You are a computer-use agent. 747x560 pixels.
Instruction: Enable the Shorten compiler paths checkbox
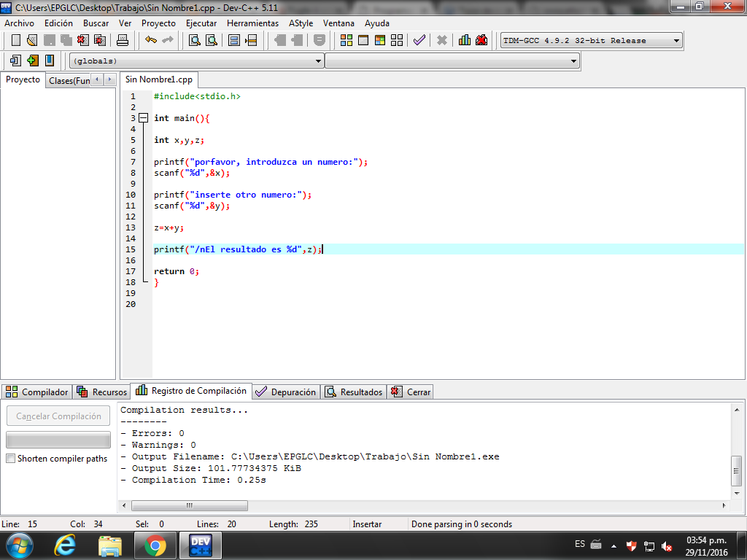[x=9, y=459]
